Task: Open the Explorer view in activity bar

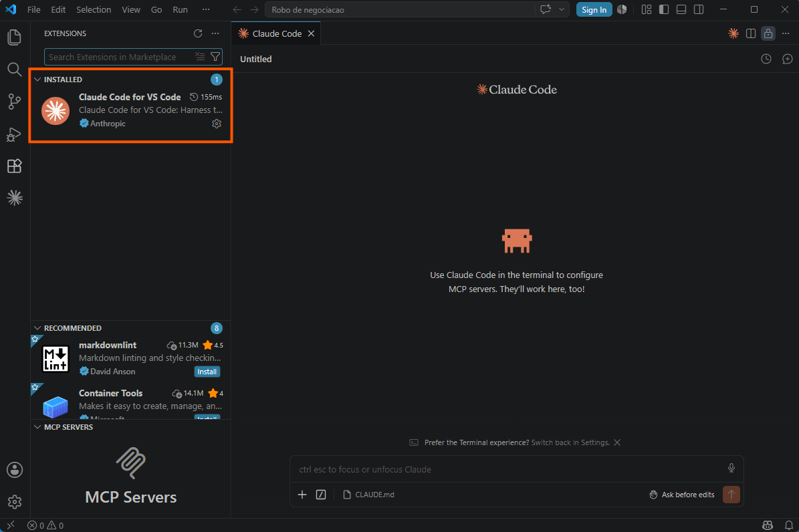Action: click(14, 37)
